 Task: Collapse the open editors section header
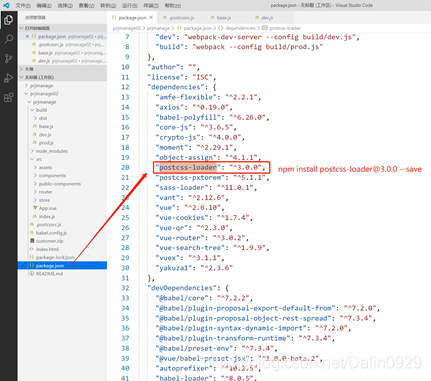63,28
